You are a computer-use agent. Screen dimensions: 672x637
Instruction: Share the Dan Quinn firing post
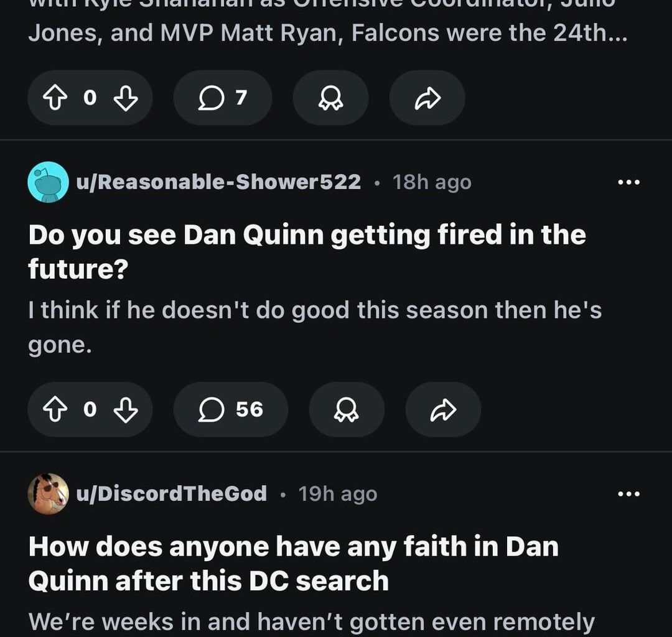click(443, 410)
